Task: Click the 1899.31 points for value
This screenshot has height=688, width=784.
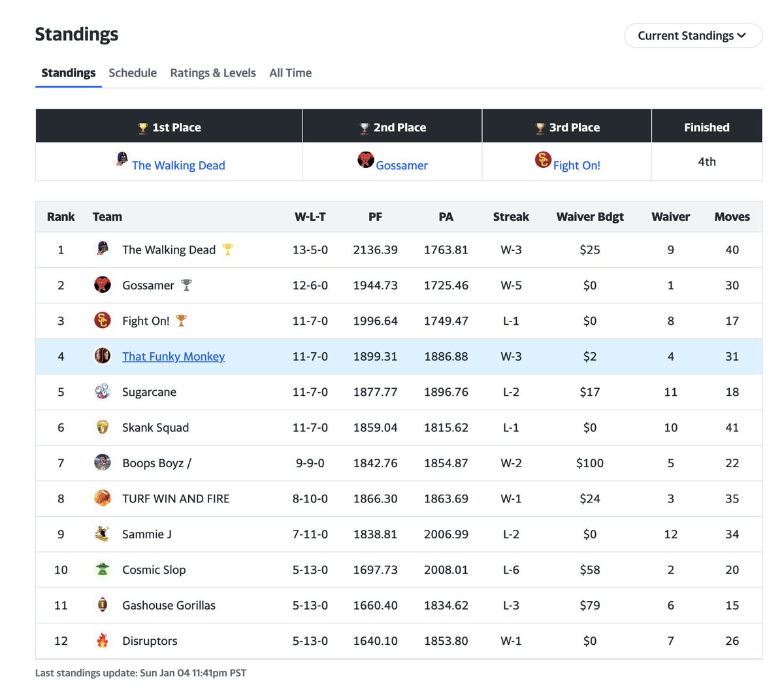Action: (376, 357)
